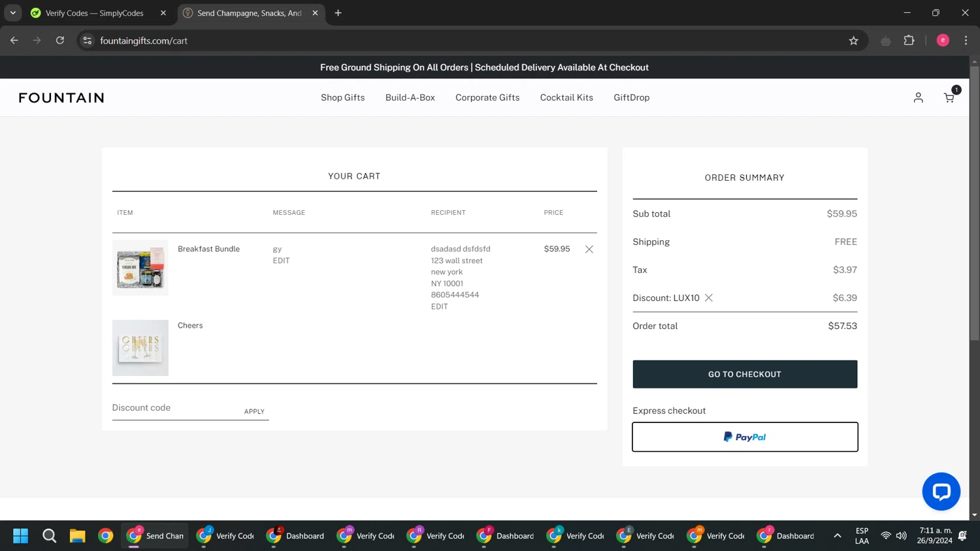The width and height of the screenshot is (980, 551).
Task: Open Chrome profile avatar
Action: coord(943,40)
